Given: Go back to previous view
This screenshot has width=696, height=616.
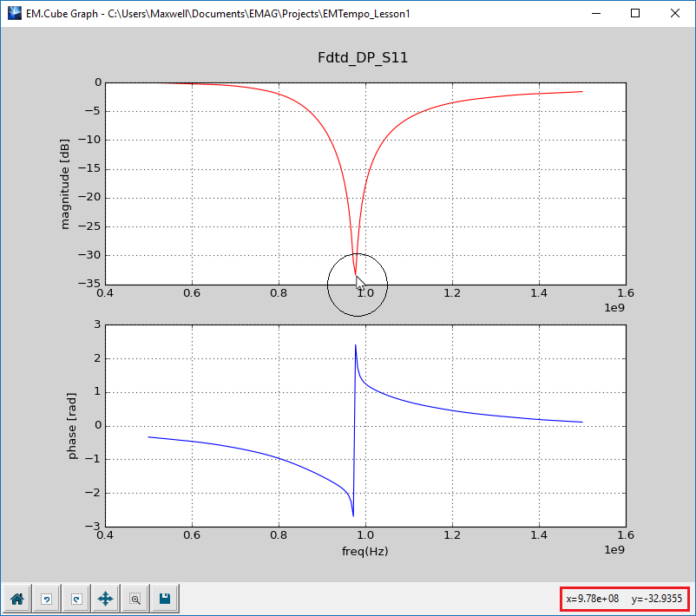Looking at the screenshot, I should 47,600.
